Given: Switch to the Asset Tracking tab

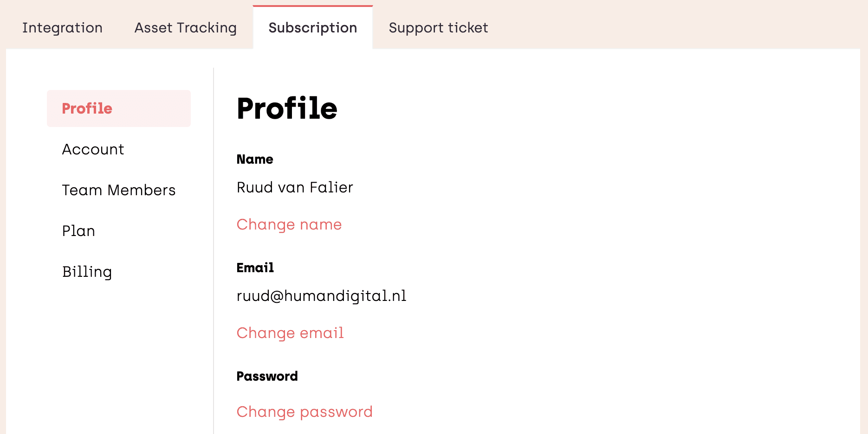Looking at the screenshot, I should pos(185,28).
